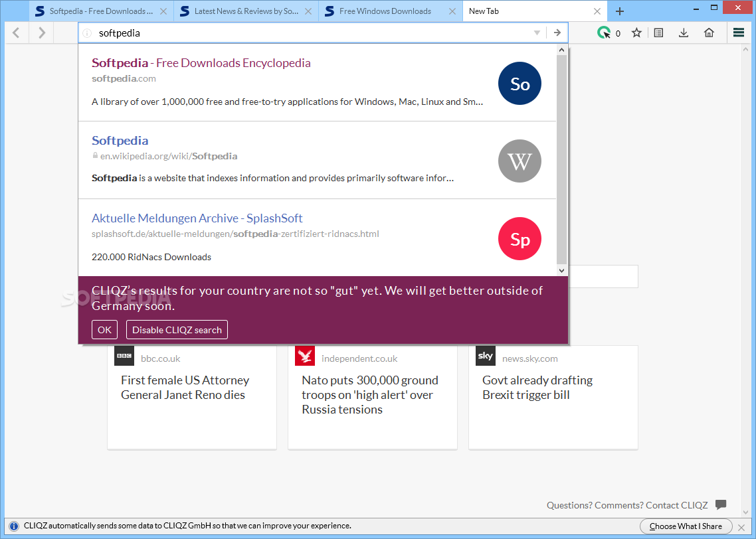This screenshot has width=756, height=539.
Task: Open the hamburger menu
Action: [x=739, y=33]
